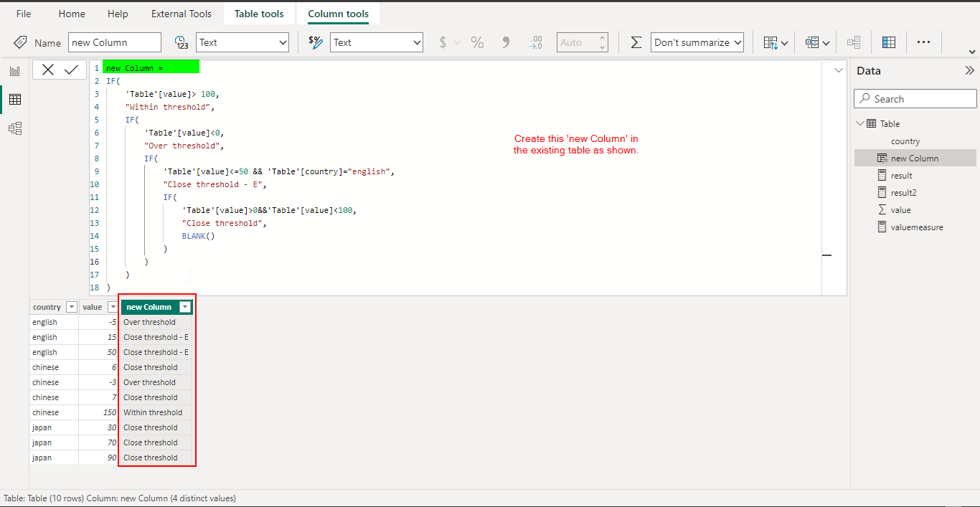The width and height of the screenshot is (980, 507).
Task: Click the cell reading Within threshold
Action: [x=156, y=412]
